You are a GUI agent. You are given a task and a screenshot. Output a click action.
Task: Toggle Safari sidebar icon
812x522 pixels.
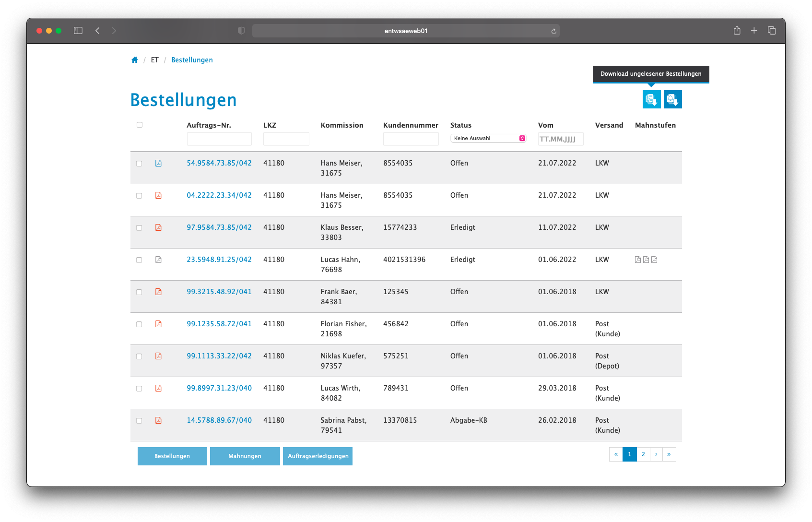click(x=78, y=31)
